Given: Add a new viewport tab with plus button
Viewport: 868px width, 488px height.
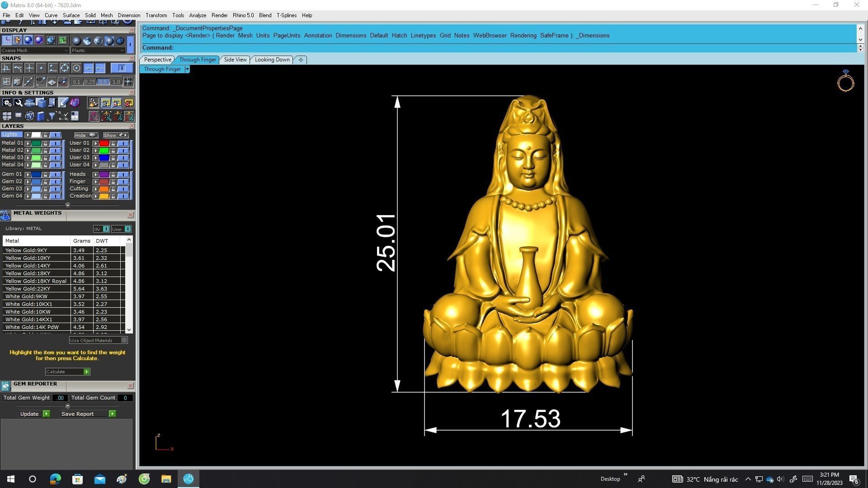Looking at the screenshot, I should (301, 60).
